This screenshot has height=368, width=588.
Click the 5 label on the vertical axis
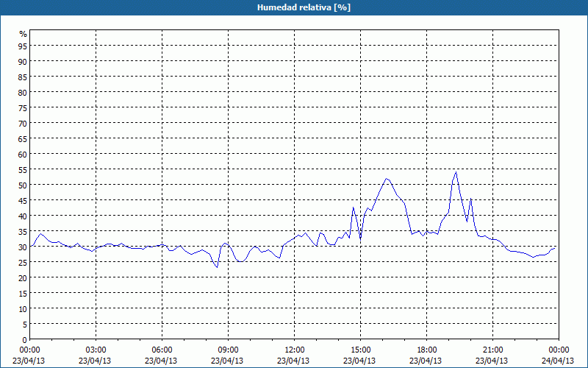click(25, 325)
